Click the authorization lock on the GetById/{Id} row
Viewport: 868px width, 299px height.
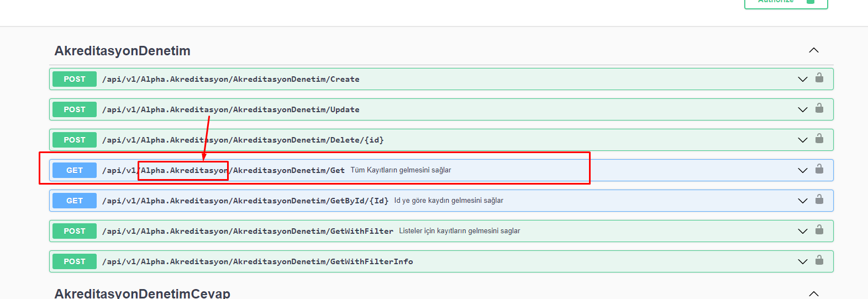point(819,200)
